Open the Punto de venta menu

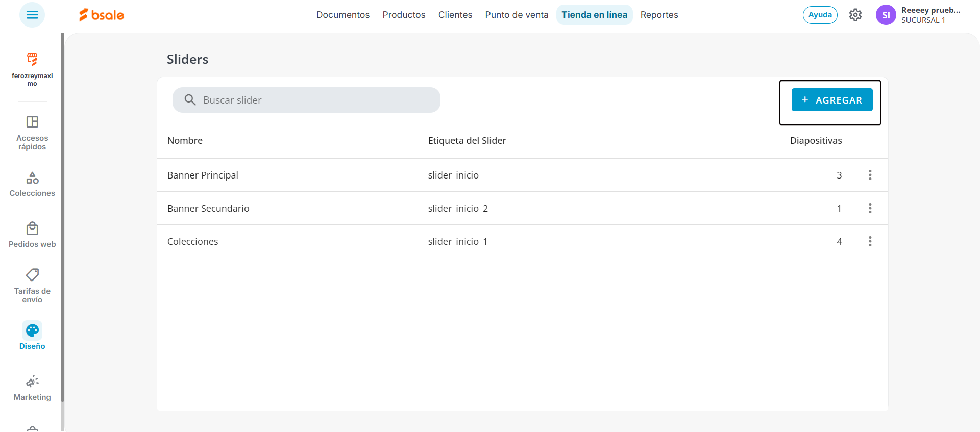[517, 15]
